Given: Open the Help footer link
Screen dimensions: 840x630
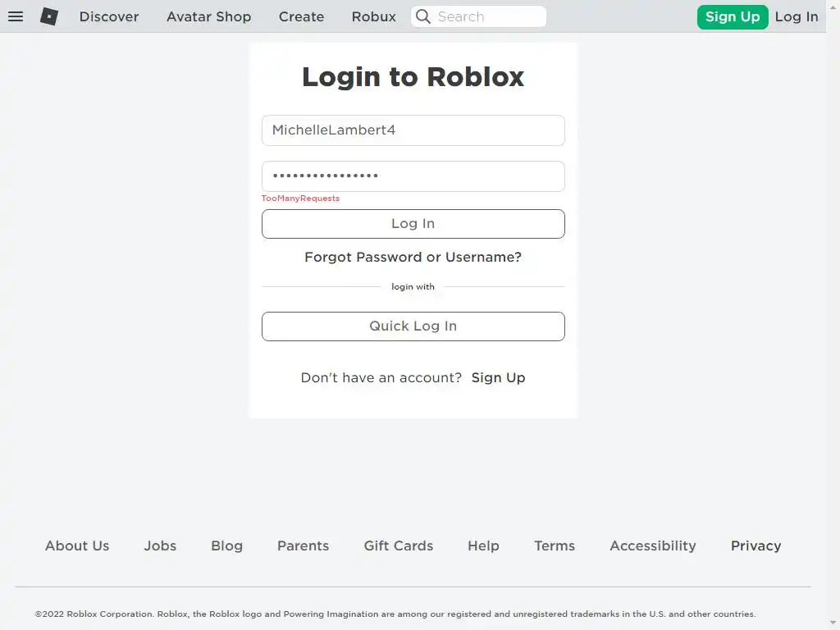Looking at the screenshot, I should pyautogui.click(x=483, y=546).
